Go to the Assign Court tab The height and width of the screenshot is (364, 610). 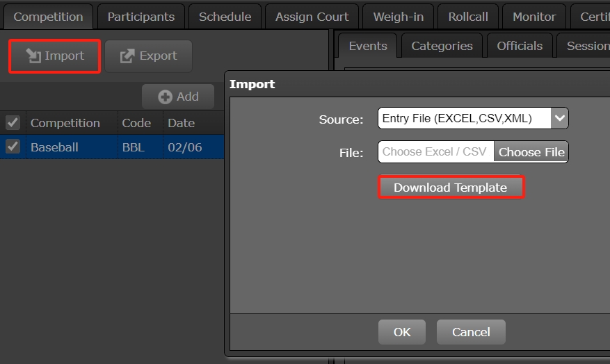(x=312, y=17)
